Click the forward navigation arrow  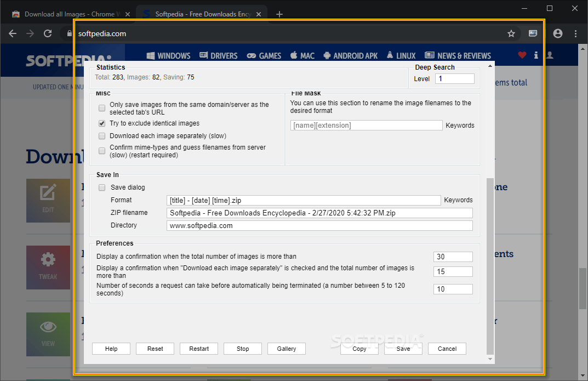pos(30,33)
